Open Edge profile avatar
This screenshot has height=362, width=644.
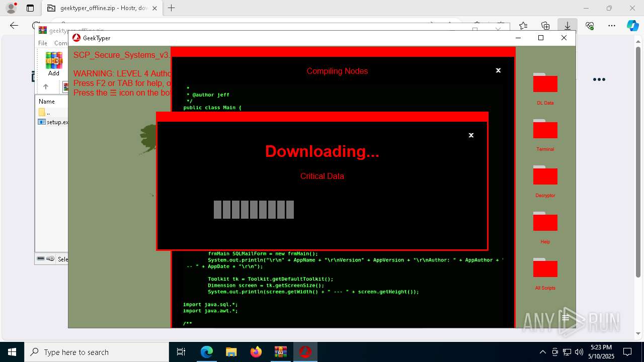(x=11, y=8)
